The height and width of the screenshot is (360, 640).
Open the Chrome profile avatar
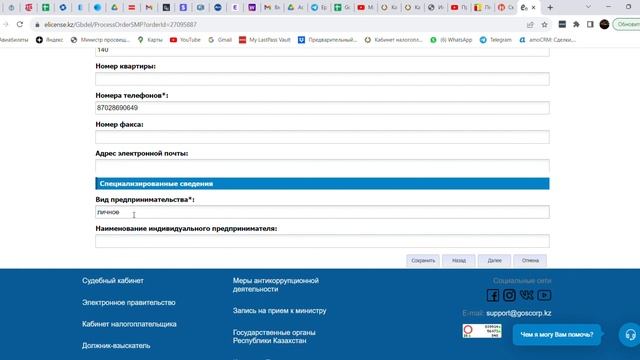pos(604,24)
